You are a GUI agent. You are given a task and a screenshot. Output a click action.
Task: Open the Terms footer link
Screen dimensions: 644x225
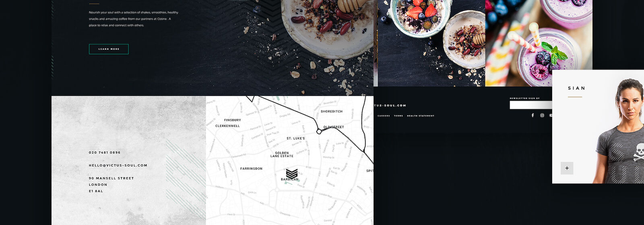click(398, 116)
